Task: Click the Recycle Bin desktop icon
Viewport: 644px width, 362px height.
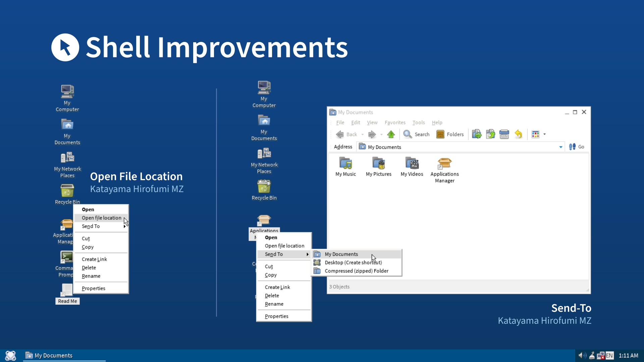Action: click(67, 190)
